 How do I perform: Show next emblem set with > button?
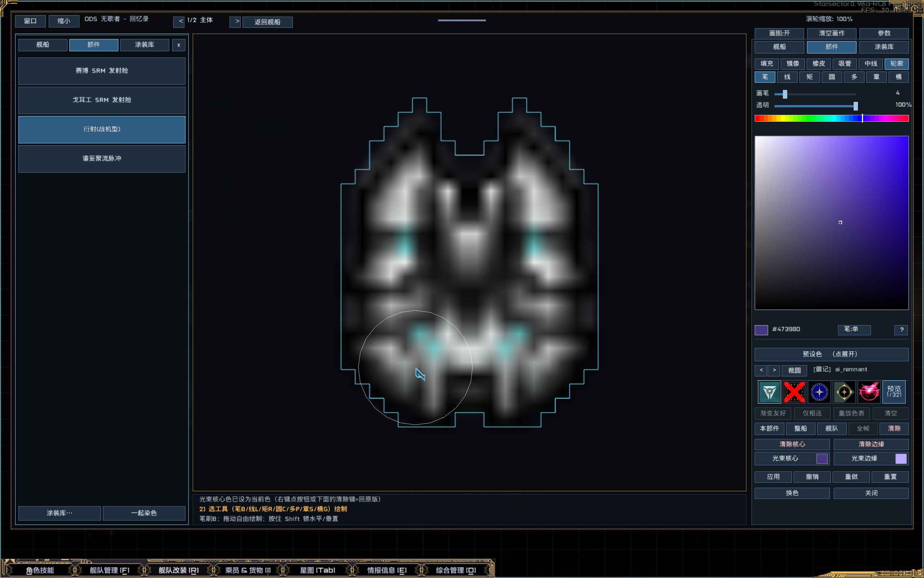click(774, 370)
